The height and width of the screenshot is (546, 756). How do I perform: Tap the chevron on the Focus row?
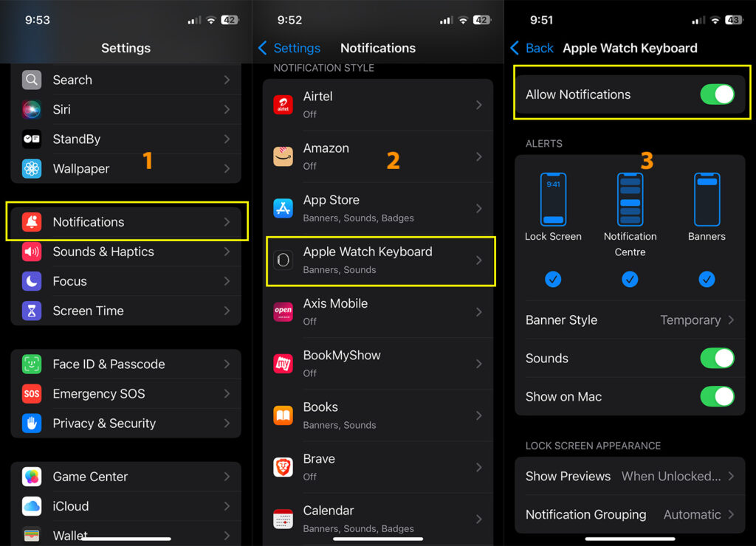(227, 281)
